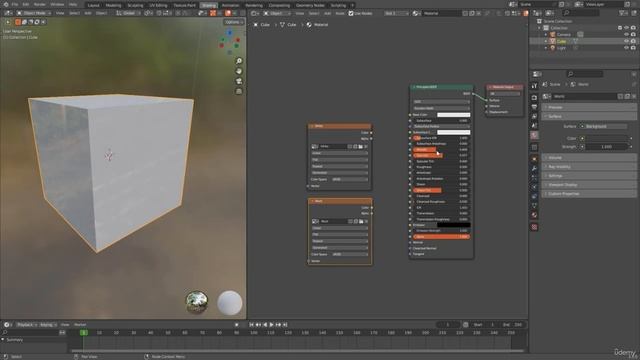The width and height of the screenshot is (640, 360).
Task: Open the View Layer properties tab icon
Action: 534,116
